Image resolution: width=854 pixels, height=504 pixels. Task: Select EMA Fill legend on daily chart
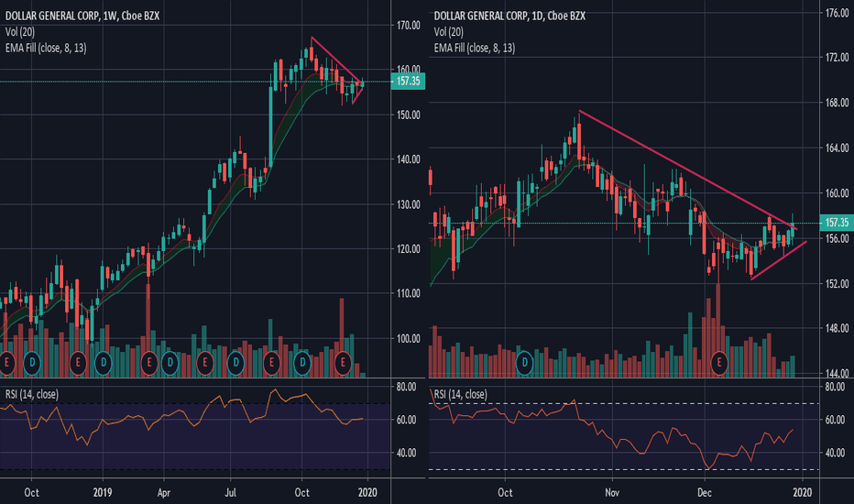[475, 48]
